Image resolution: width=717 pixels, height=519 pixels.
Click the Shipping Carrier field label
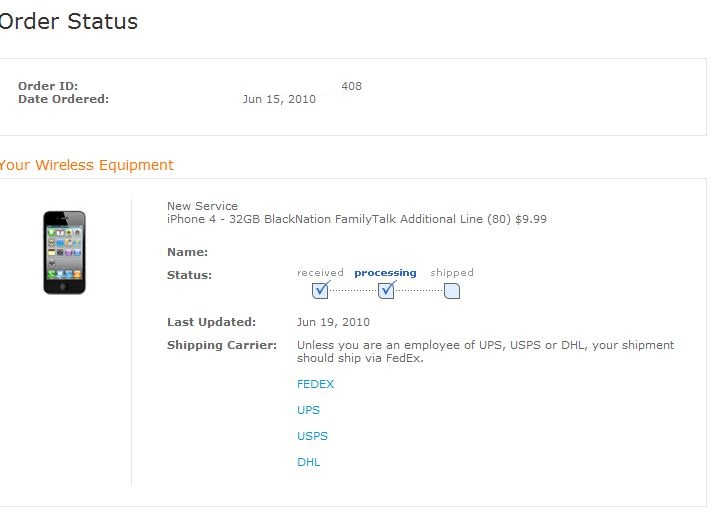click(x=222, y=345)
